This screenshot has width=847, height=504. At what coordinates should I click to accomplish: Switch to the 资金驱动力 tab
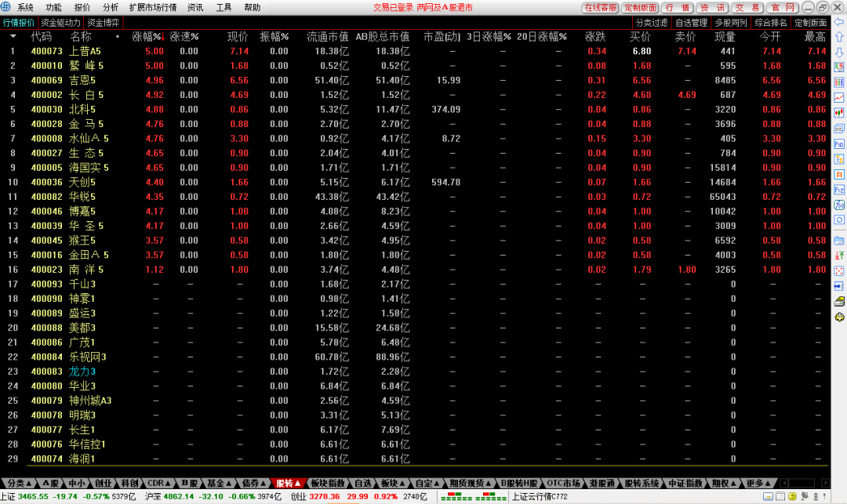[60, 23]
